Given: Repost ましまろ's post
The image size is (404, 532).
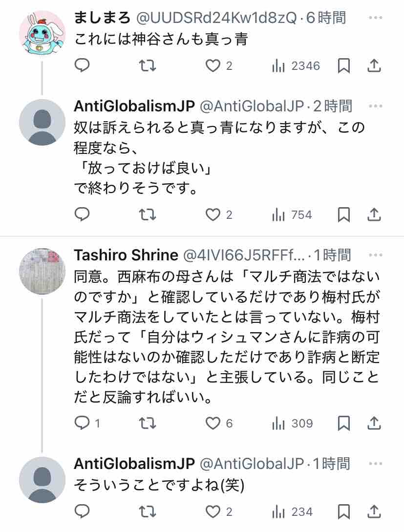Looking at the screenshot, I should (x=148, y=65).
